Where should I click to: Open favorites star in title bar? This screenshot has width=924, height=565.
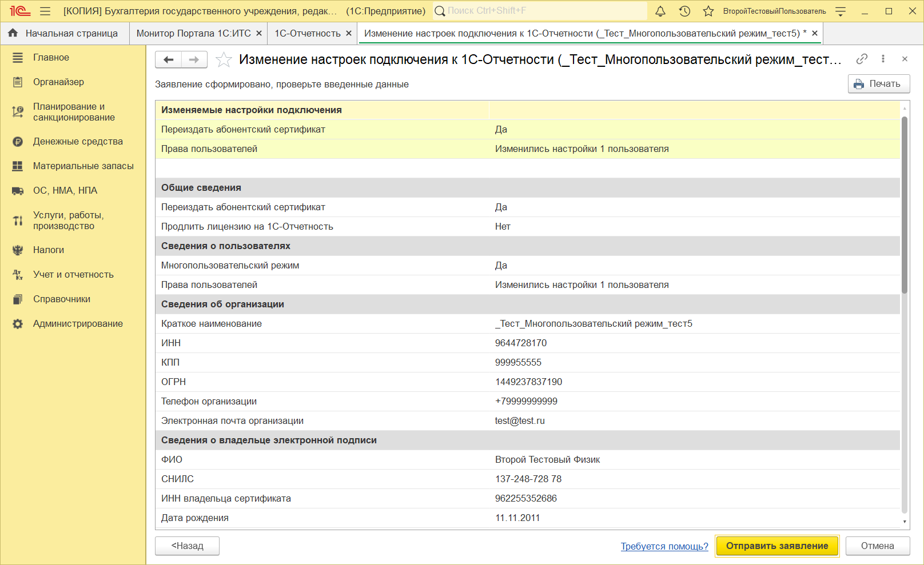[708, 11]
